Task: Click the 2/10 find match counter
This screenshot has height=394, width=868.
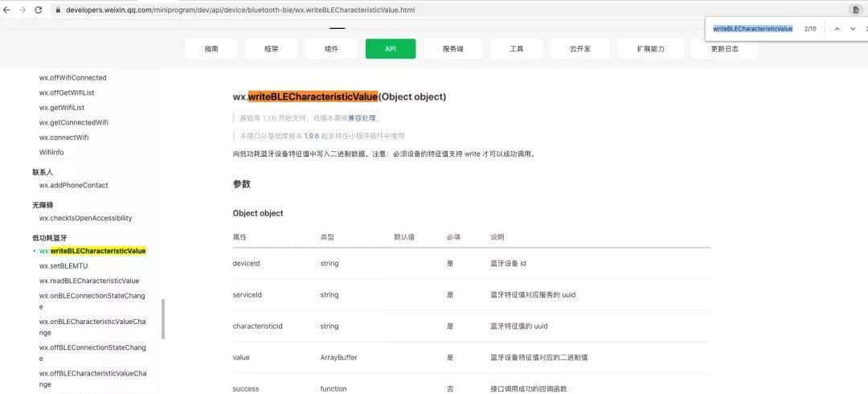Action: coord(810,29)
